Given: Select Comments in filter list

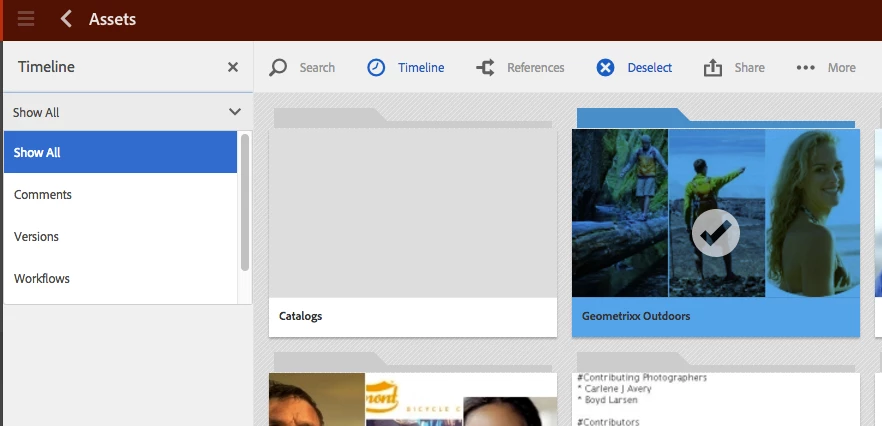Looking at the screenshot, I should pyautogui.click(x=120, y=194).
